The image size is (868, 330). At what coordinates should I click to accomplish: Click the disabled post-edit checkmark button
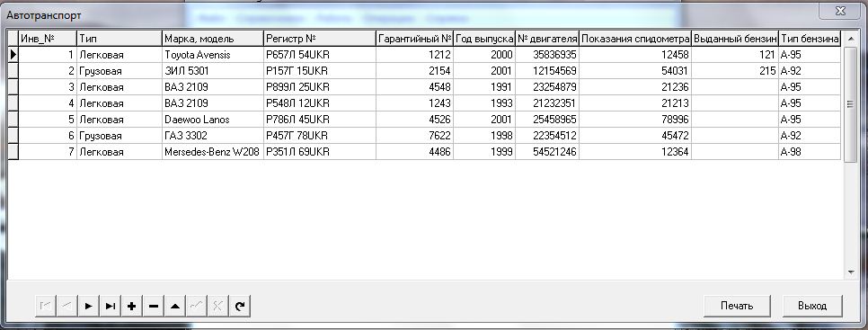pos(197,306)
